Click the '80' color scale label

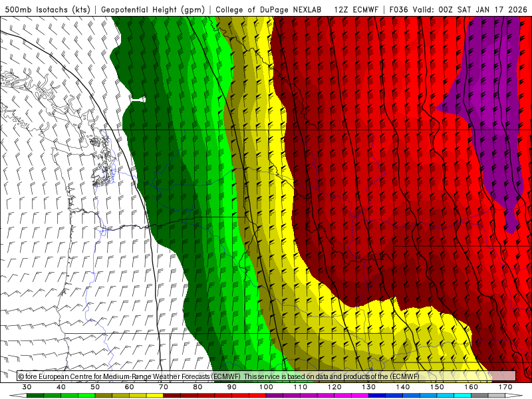(x=198, y=387)
